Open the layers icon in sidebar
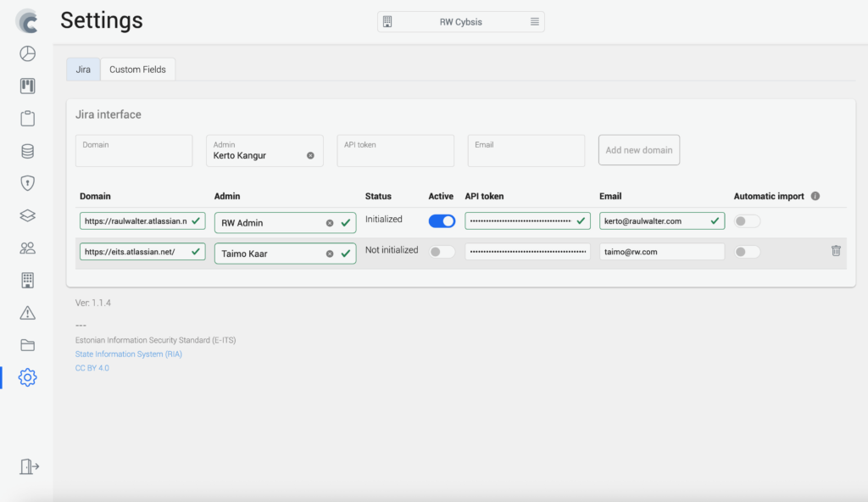 27,215
